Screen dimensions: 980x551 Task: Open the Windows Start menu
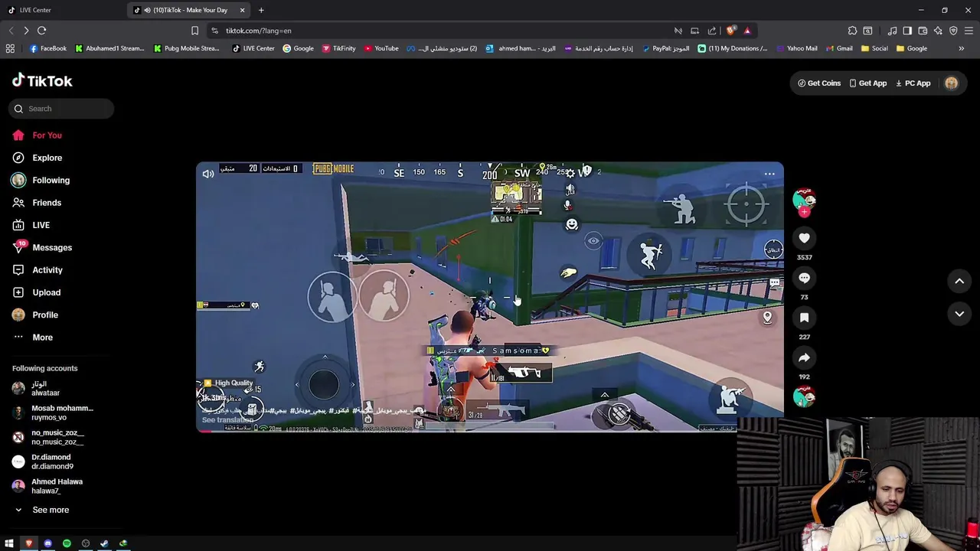click(x=9, y=543)
